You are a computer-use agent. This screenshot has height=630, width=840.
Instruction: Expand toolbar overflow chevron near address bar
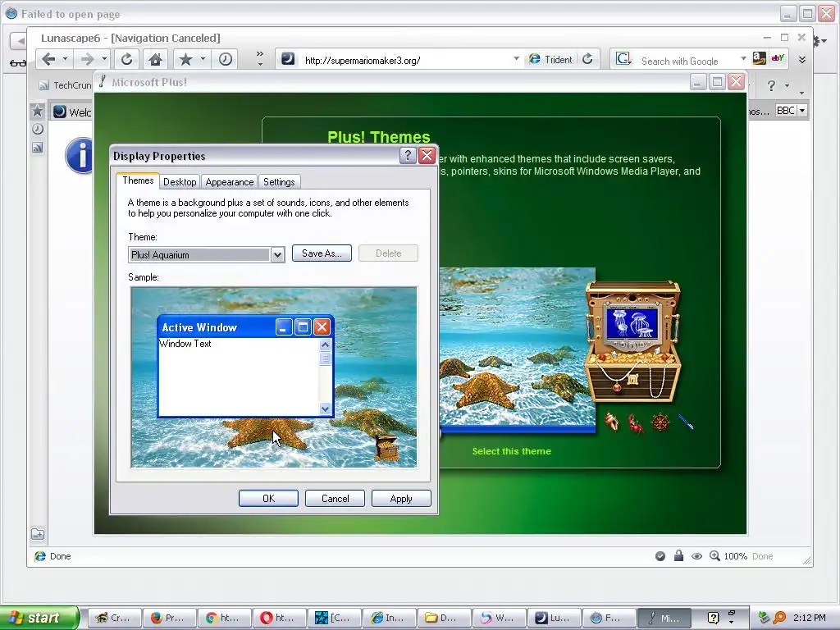(260, 58)
